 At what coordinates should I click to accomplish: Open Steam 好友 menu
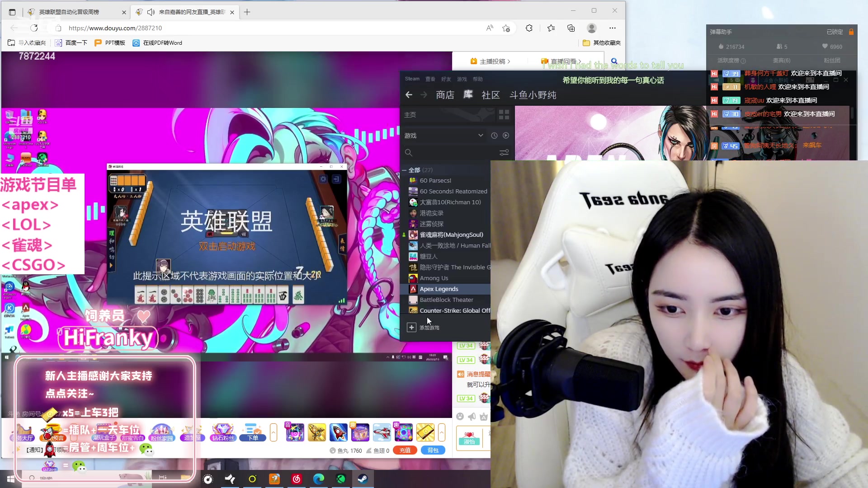446,79
